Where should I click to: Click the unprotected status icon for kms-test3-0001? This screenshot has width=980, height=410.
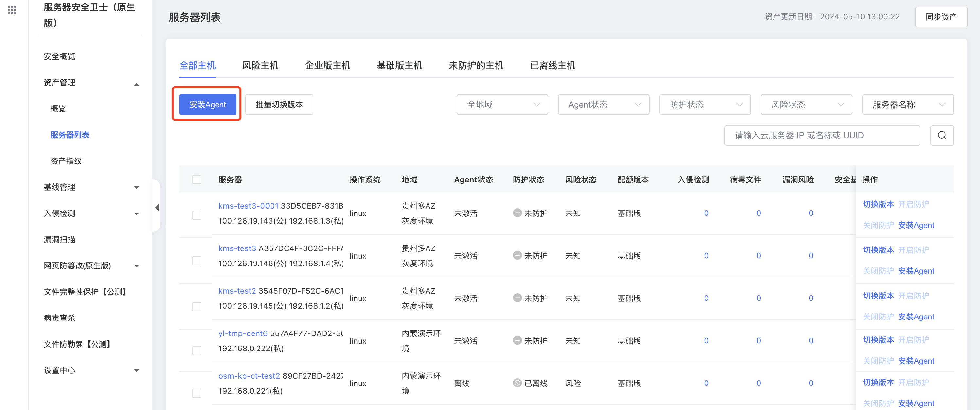[517, 213]
